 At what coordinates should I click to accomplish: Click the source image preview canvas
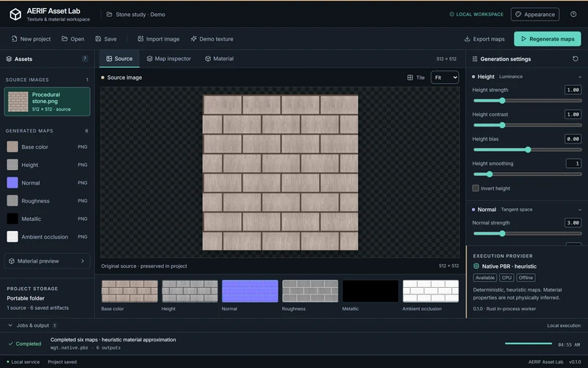280,173
